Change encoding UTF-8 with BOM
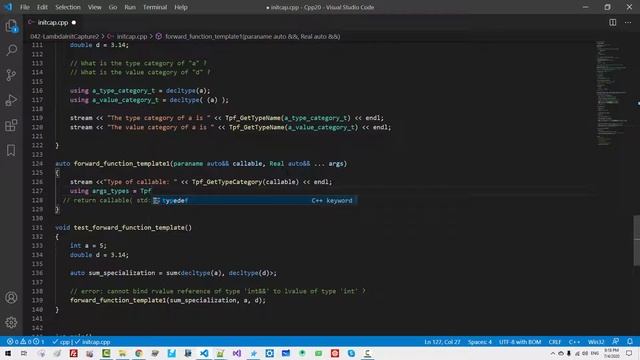The height and width of the screenshot is (360, 640). 520,342
